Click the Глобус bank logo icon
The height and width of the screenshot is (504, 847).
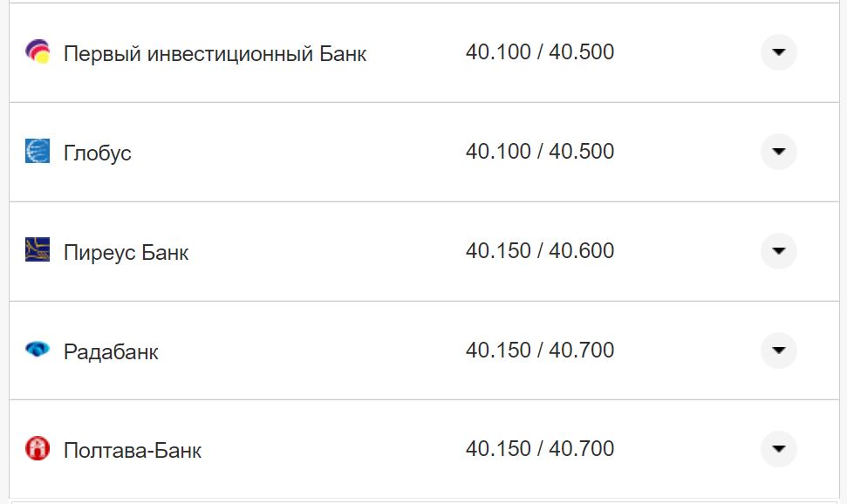(36, 152)
